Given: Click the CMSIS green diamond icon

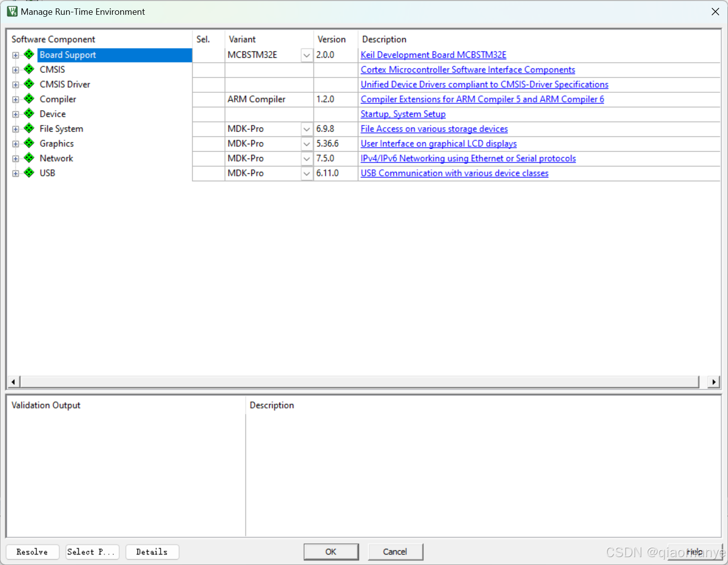Looking at the screenshot, I should [x=29, y=69].
